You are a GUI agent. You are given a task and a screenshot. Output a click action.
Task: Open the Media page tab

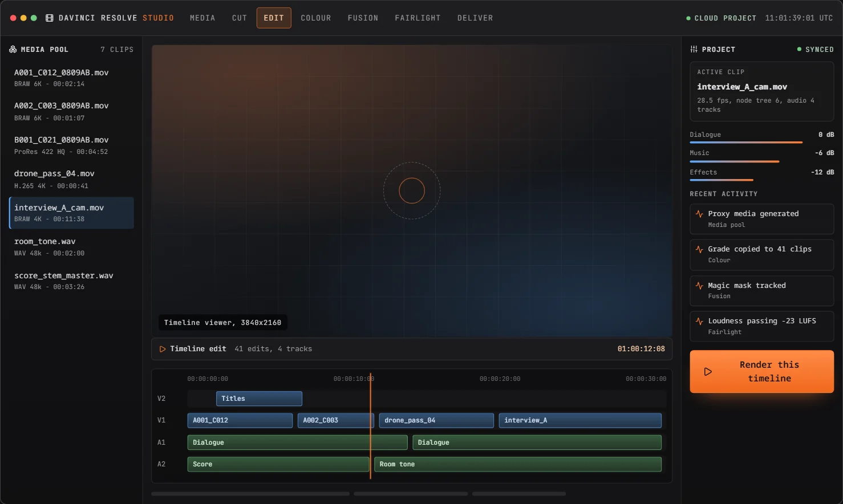click(x=202, y=18)
